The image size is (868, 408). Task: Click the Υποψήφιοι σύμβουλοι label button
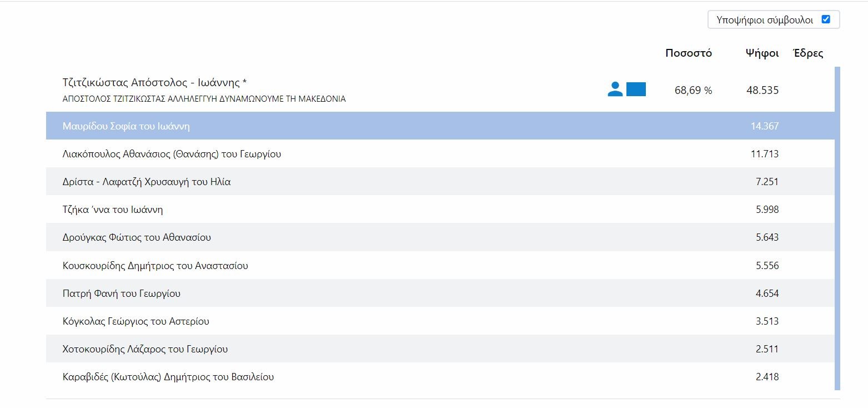(x=765, y=20)
